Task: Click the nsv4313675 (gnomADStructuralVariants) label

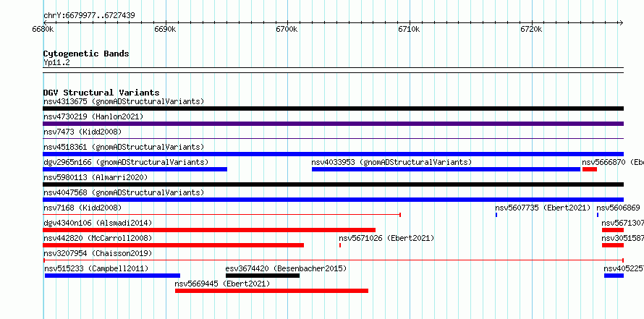Action: click(124, 101)
